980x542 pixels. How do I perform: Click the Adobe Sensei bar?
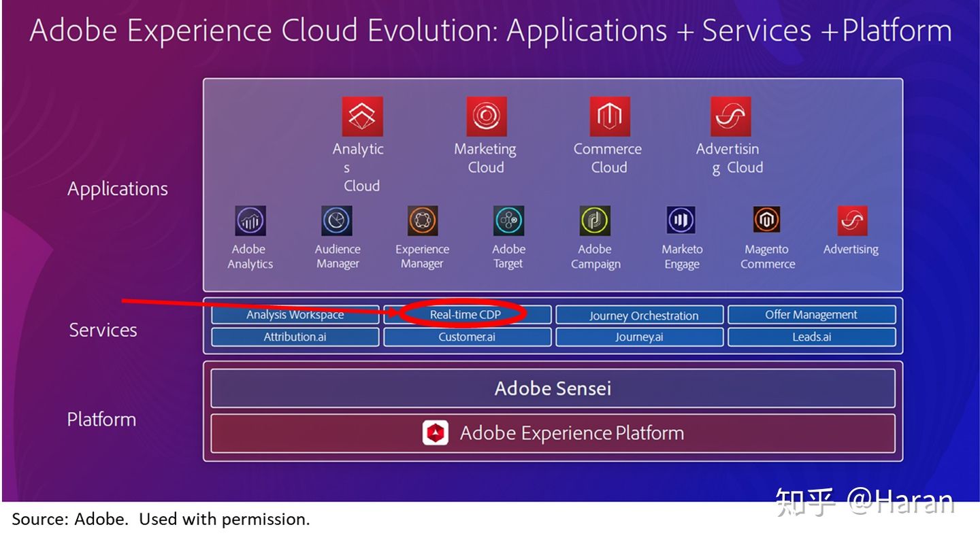point(553,388)
